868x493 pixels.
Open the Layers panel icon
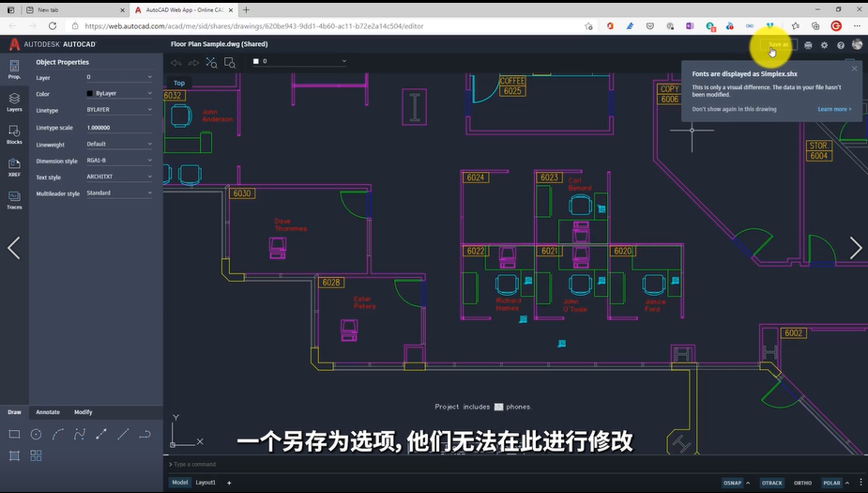coord(14,102)
